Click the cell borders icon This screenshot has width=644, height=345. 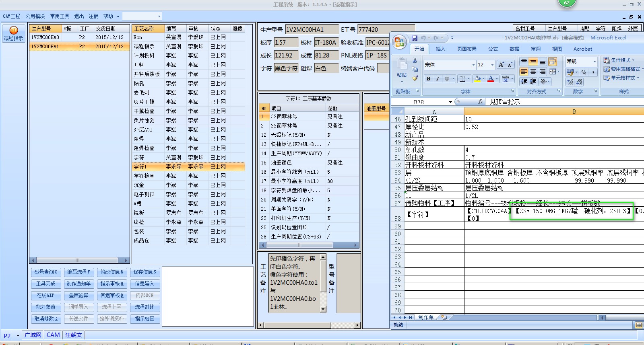462,79
